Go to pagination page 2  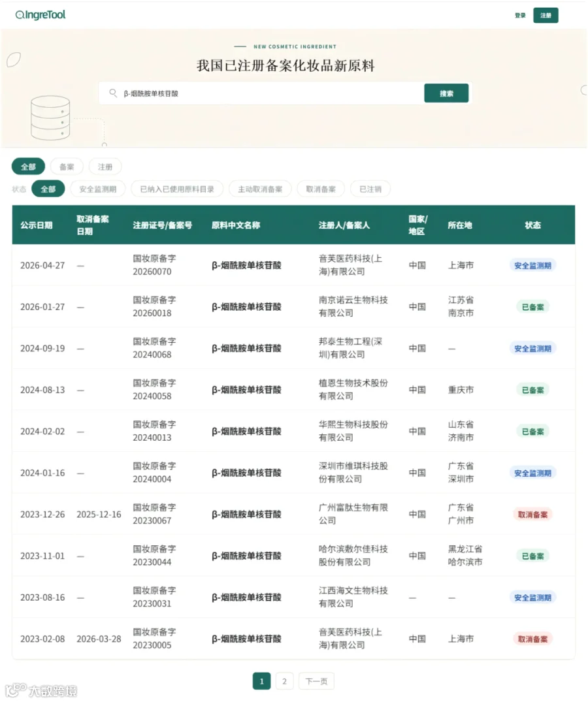point(284,681)
